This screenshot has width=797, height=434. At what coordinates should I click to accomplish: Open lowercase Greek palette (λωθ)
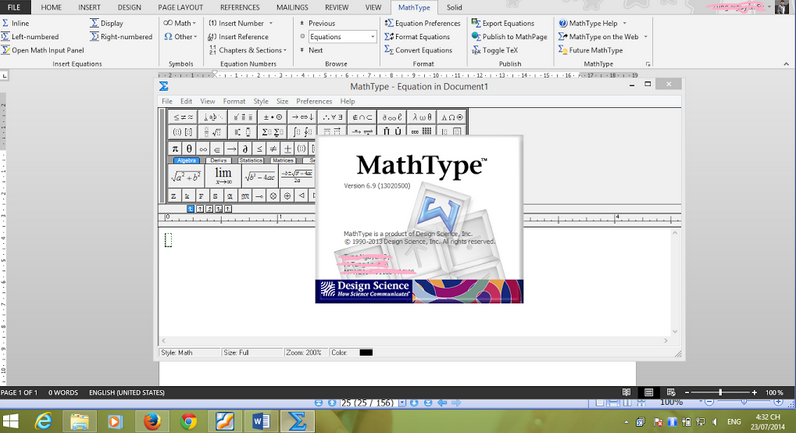(x=422, y=117)
